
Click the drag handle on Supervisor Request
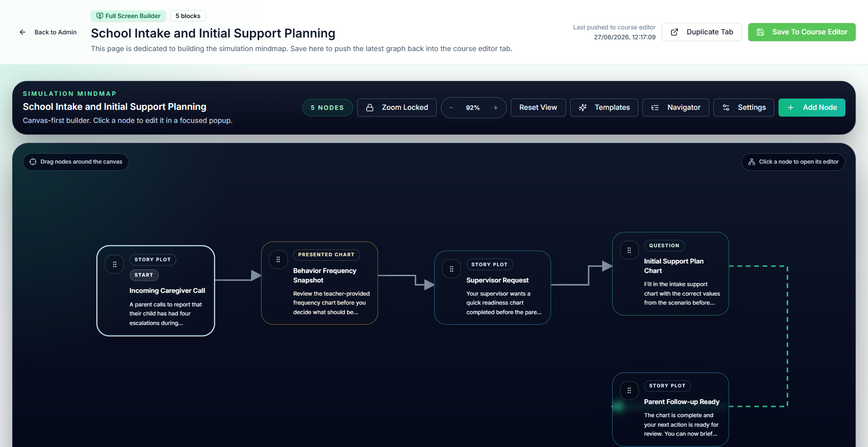click(451, 269)
